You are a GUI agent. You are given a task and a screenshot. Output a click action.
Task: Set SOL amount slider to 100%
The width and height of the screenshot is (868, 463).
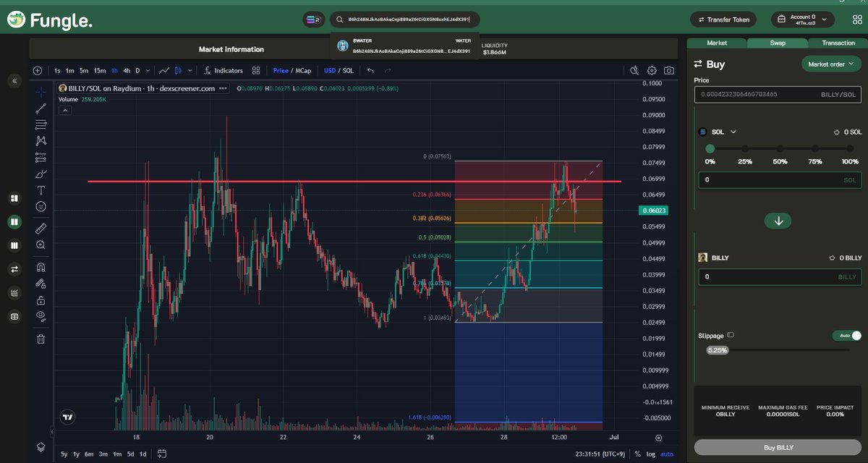point(851,148)
